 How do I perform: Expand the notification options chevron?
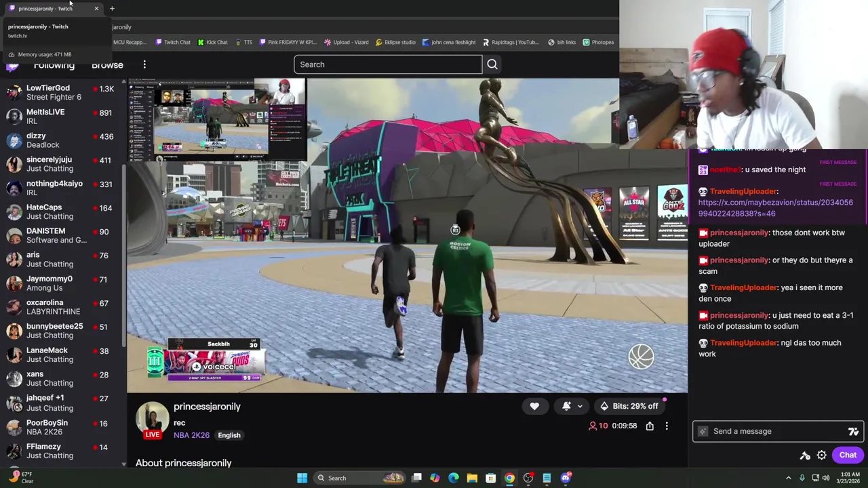pos(580,406)
